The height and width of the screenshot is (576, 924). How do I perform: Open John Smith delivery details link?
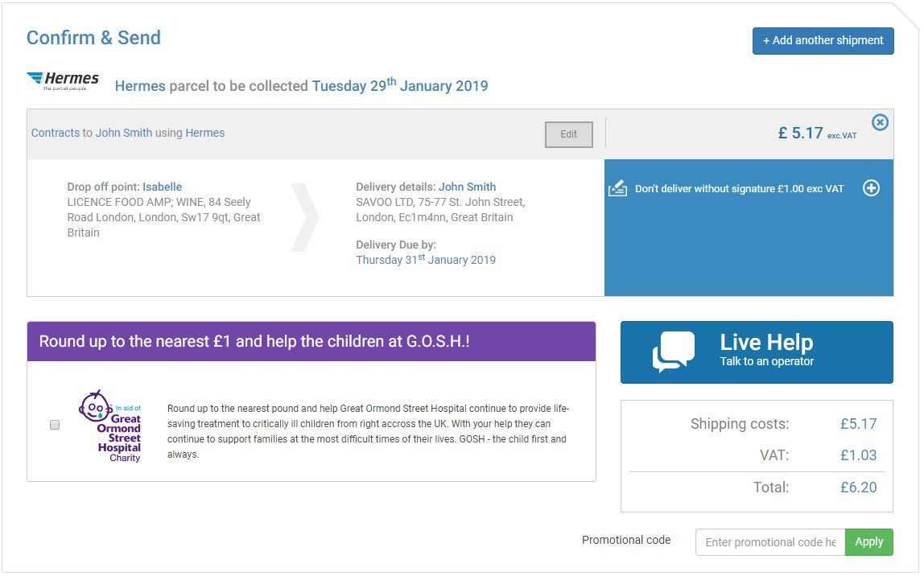[468, 186]
